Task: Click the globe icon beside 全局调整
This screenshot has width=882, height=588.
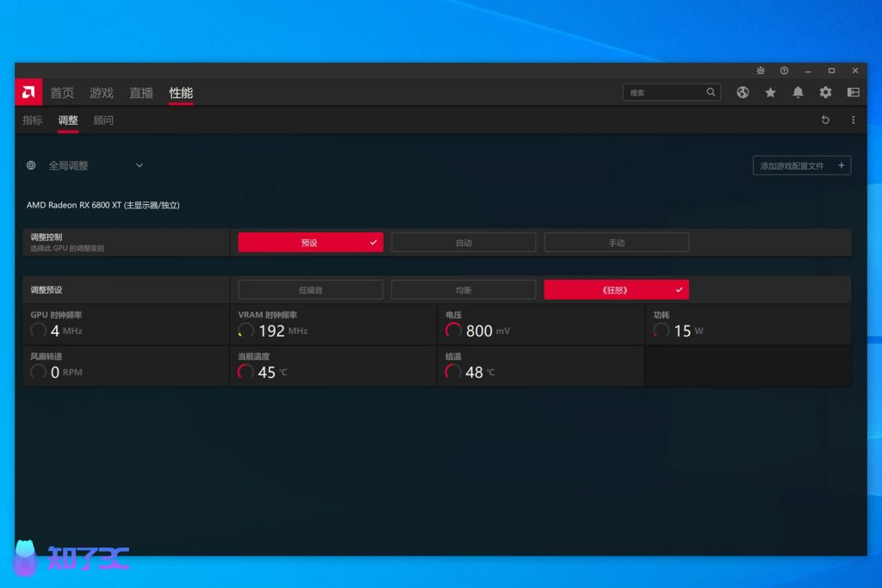Action: 31,165
